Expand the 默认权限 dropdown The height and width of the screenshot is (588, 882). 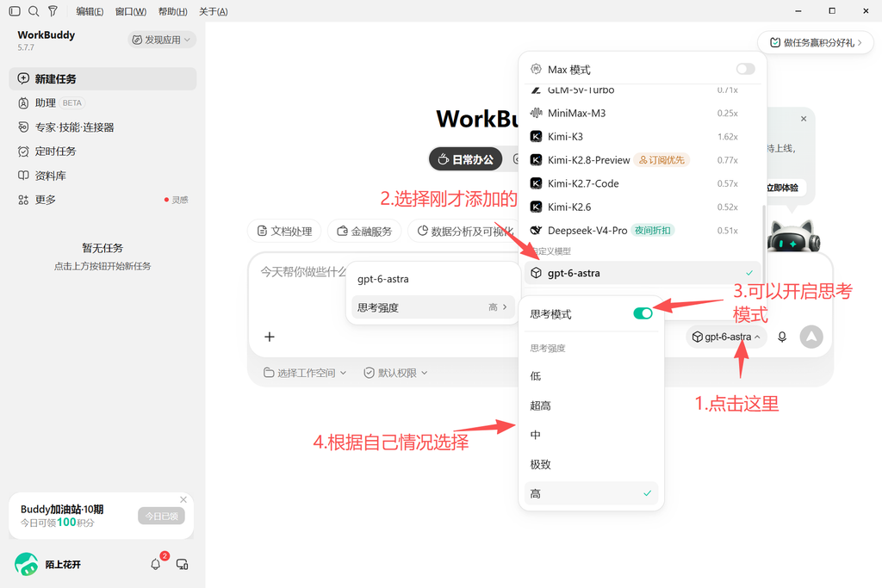395,373
